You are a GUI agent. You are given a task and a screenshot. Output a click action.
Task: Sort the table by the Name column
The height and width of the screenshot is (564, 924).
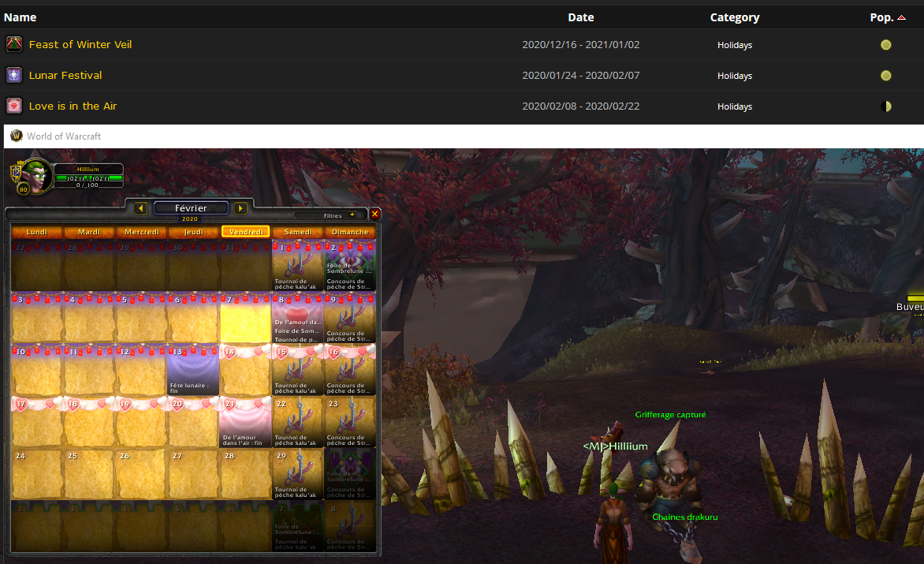click(20, 17)
